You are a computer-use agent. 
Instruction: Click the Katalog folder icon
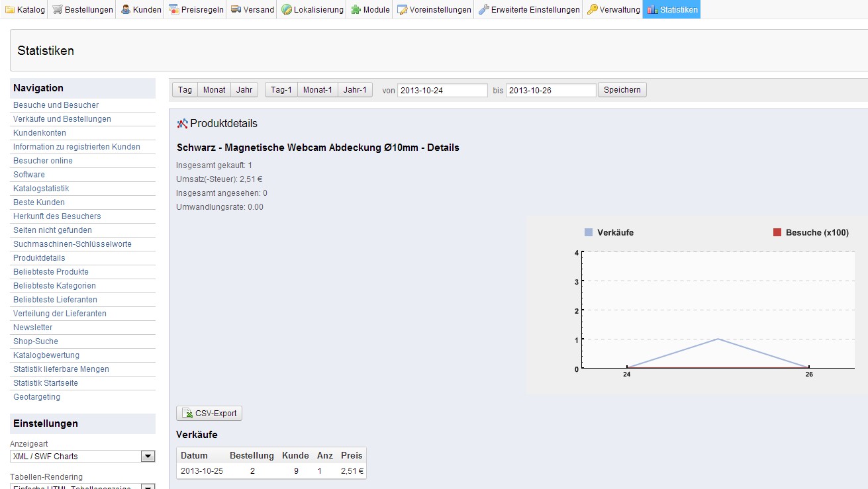tap(10, 10)
